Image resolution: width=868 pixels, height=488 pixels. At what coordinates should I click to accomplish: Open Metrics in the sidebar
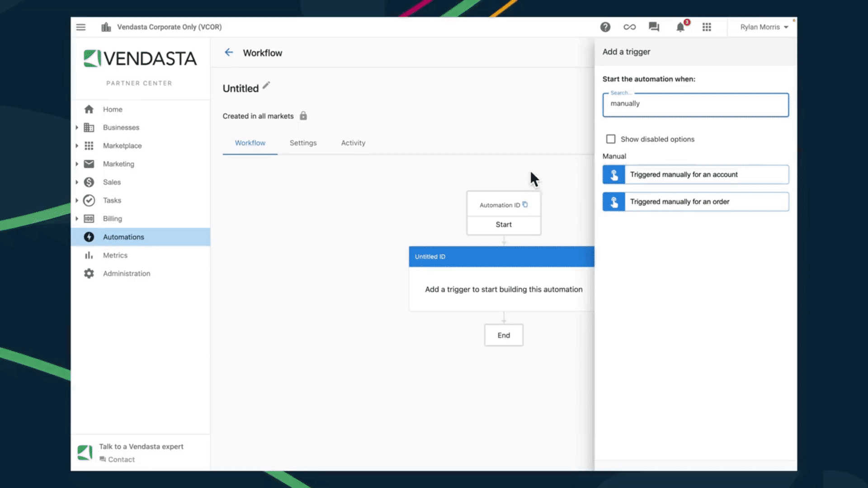point(115,255)
